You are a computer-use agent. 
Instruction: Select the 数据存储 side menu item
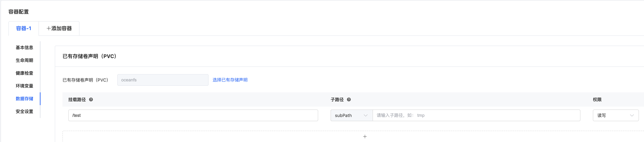[24, 99]
